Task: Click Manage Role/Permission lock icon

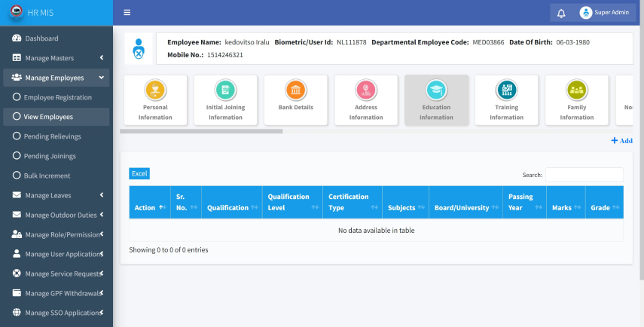Action: [17, 234]
